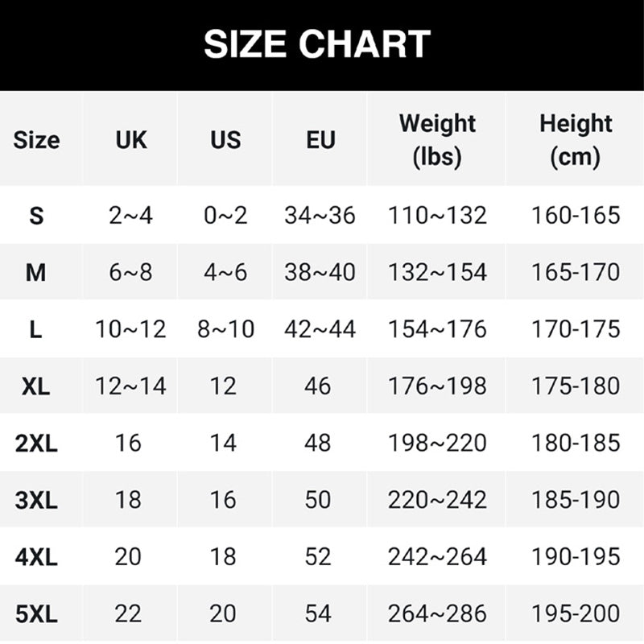644x644 pixels.
Task: Select the L size row label
Action: tap(36, 330)
